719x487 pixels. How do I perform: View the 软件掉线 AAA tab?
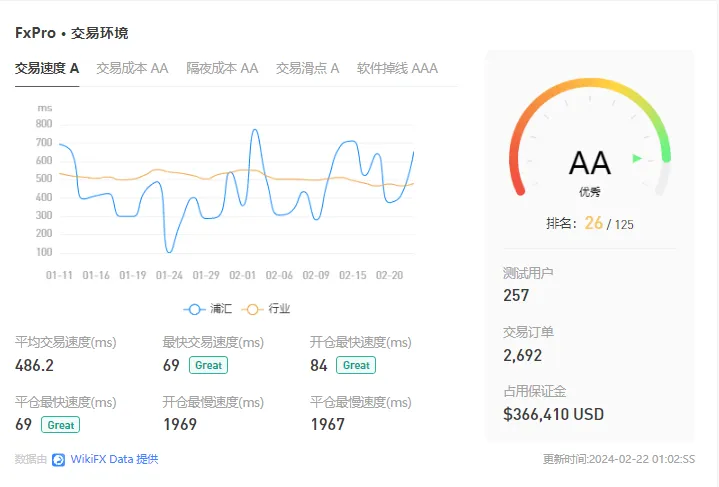click(x=397, y=68)
